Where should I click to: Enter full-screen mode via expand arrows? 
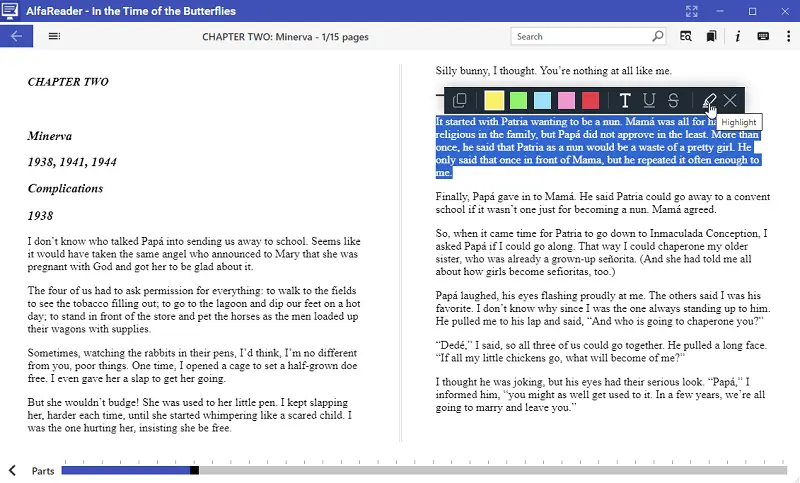coord(691,11)
